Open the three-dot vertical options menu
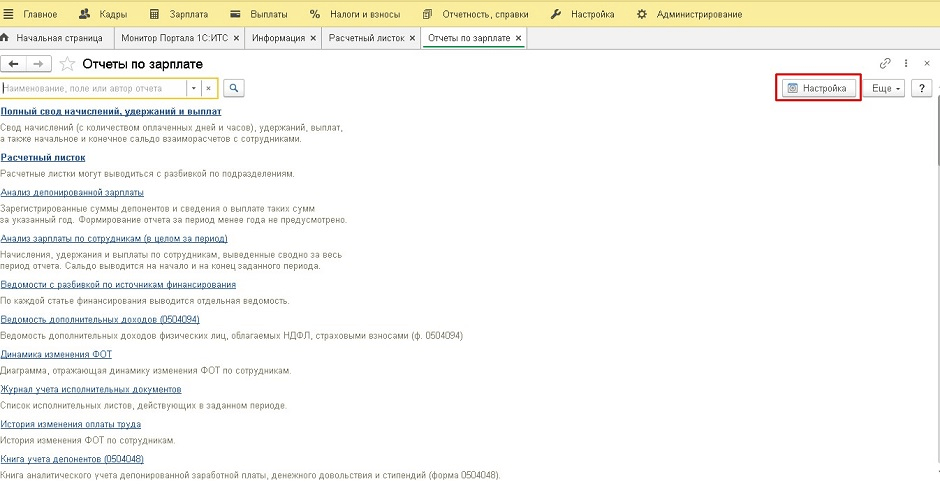The image size is (940, 486). pos(905,63)
